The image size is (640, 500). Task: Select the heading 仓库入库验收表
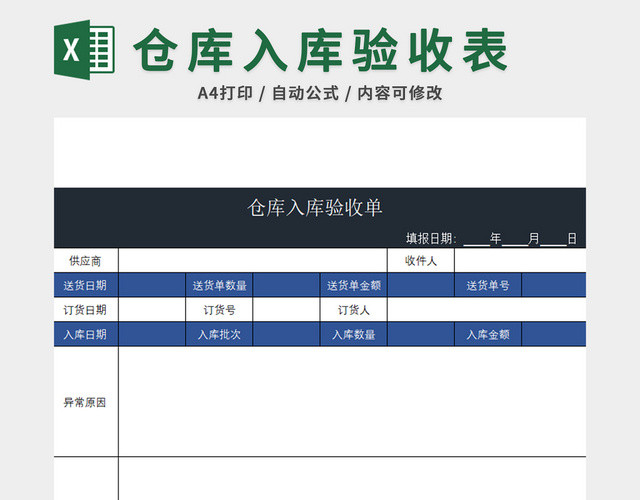click(x=321, y=50)
